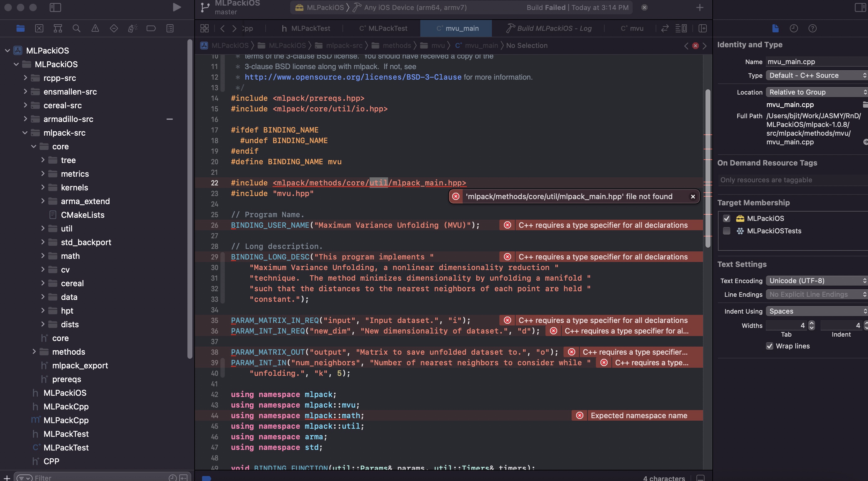Open Location Relative to Group dropdown
The image size is (868, 481).
(x=816, y=92)
